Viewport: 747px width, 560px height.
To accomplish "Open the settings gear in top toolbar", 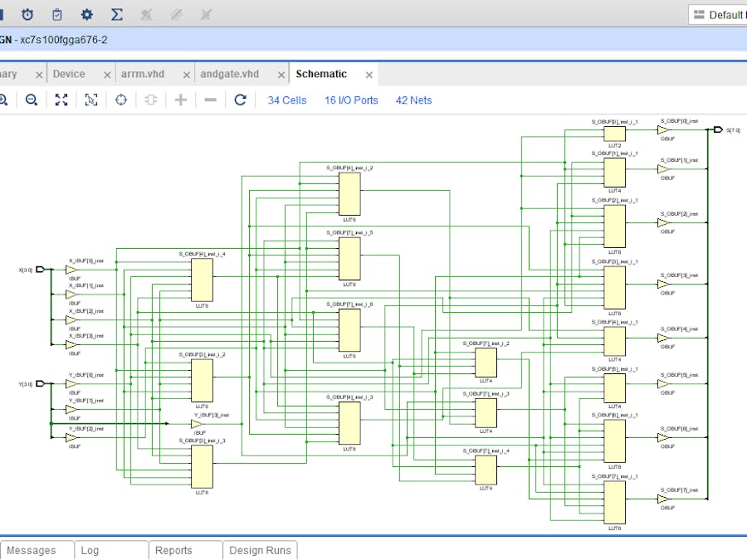I will click(87, 14).
